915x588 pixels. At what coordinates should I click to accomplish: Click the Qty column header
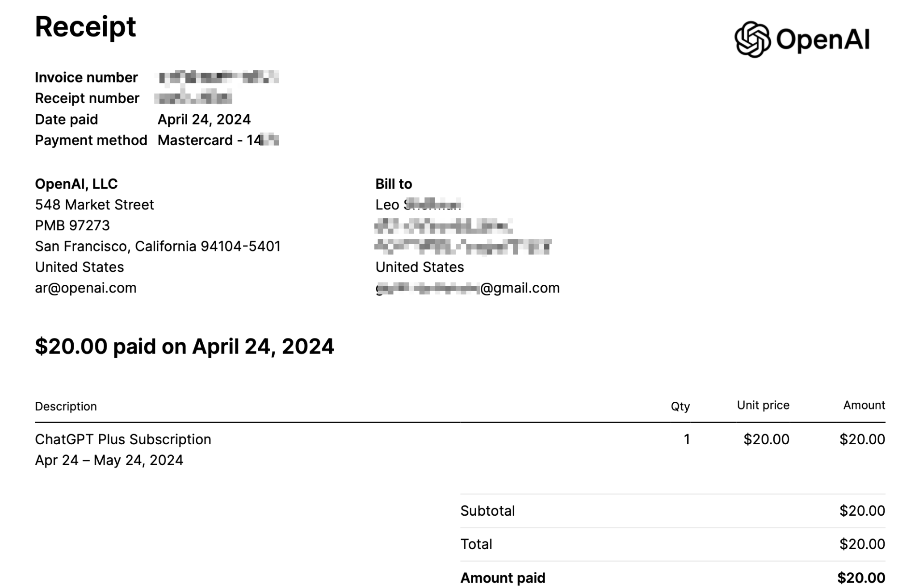click(680, 406)
